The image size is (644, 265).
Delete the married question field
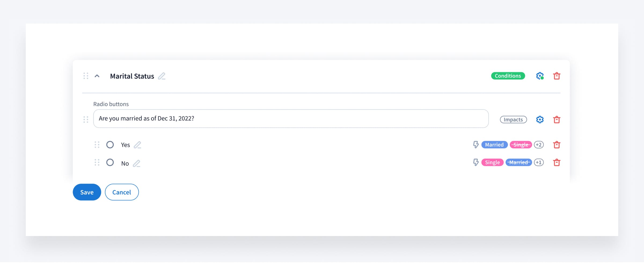(x=557, y=120)
